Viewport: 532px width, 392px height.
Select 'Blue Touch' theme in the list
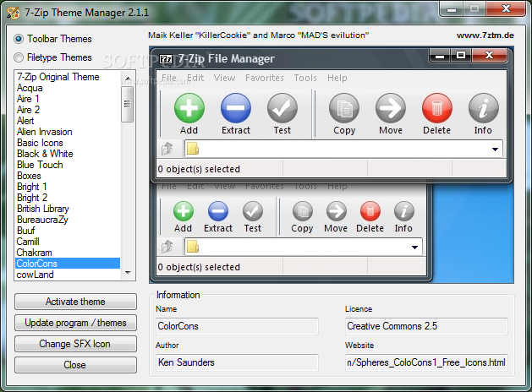[x=68, y=165]
